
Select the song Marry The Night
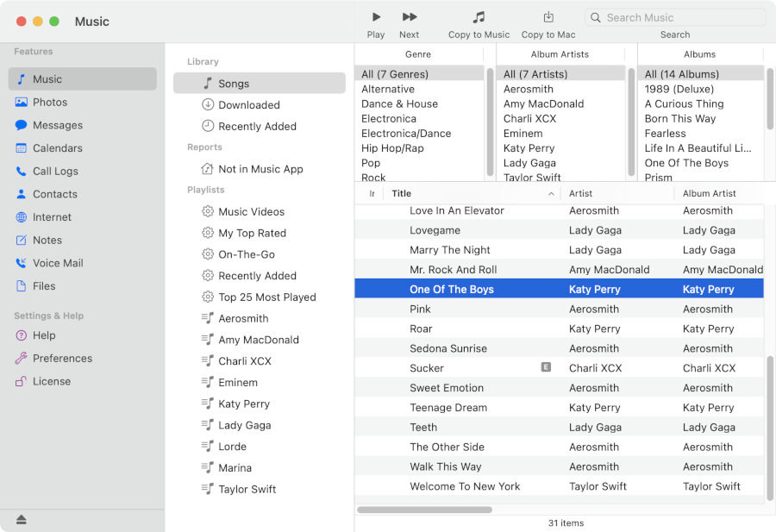[x=560, y=250]
